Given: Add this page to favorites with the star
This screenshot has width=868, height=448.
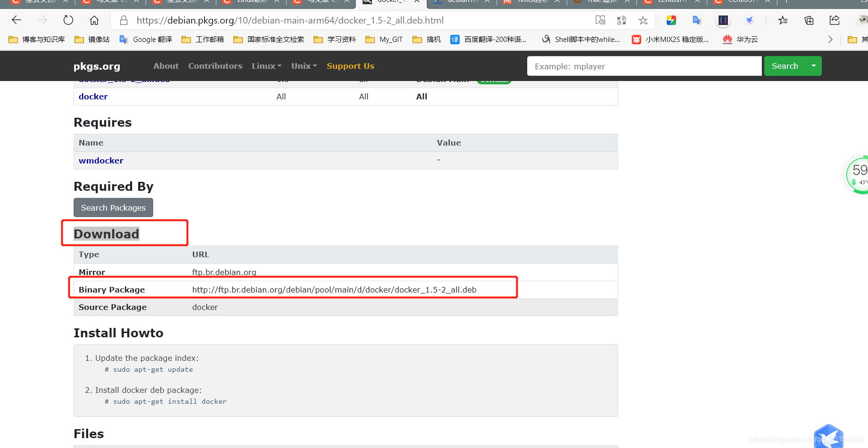Looking at the screenshot, I should pos(643,20).
